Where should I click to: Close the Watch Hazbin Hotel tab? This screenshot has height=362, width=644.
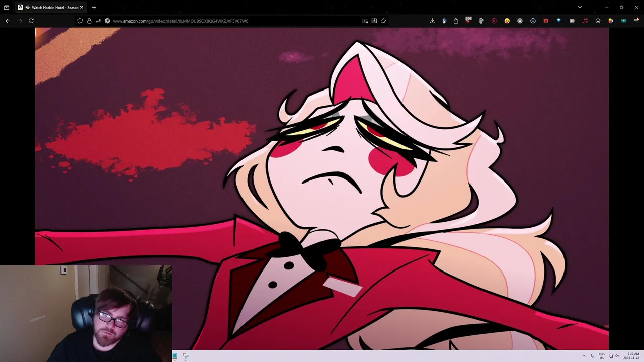click(x=82, y=7)
